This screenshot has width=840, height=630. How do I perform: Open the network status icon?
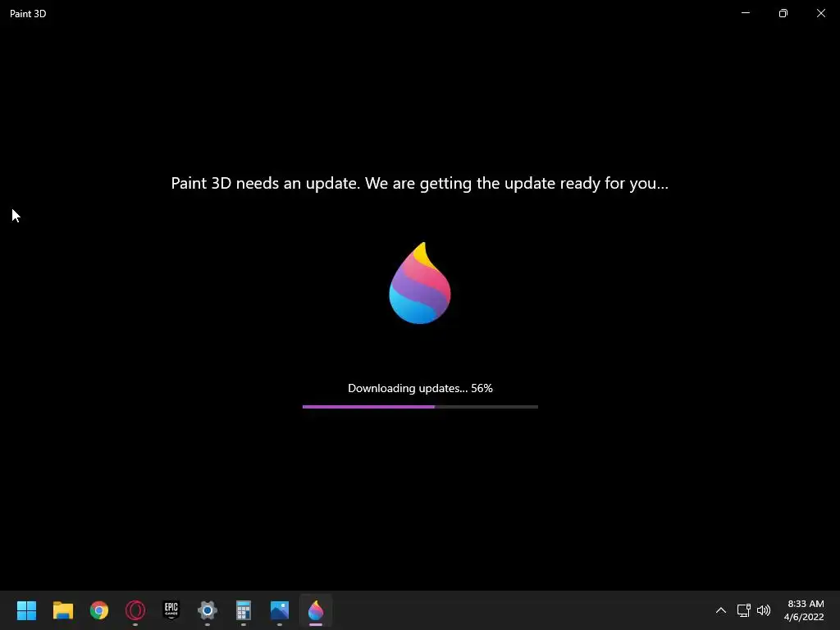(x=743, y=610)
